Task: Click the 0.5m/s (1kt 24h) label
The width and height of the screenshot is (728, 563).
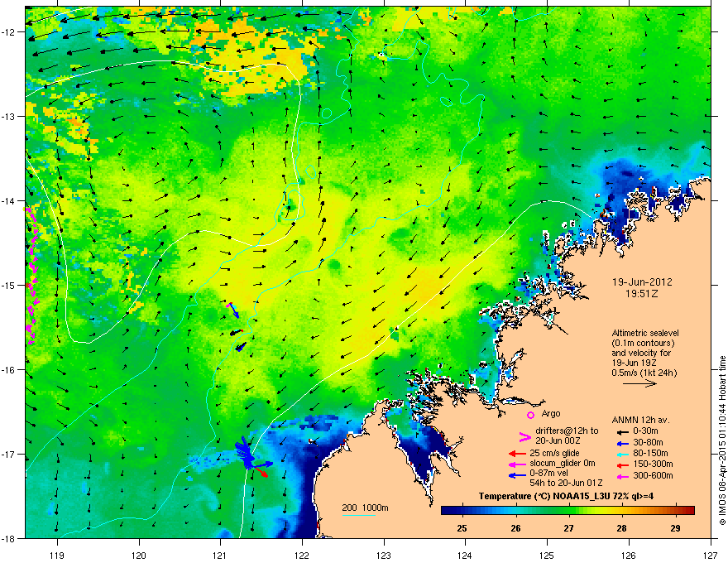Action: (644, 373)
